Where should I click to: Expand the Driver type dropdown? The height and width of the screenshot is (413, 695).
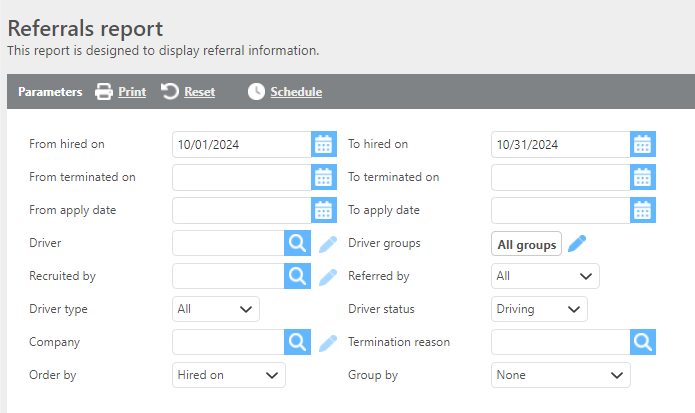coord(215,309)
